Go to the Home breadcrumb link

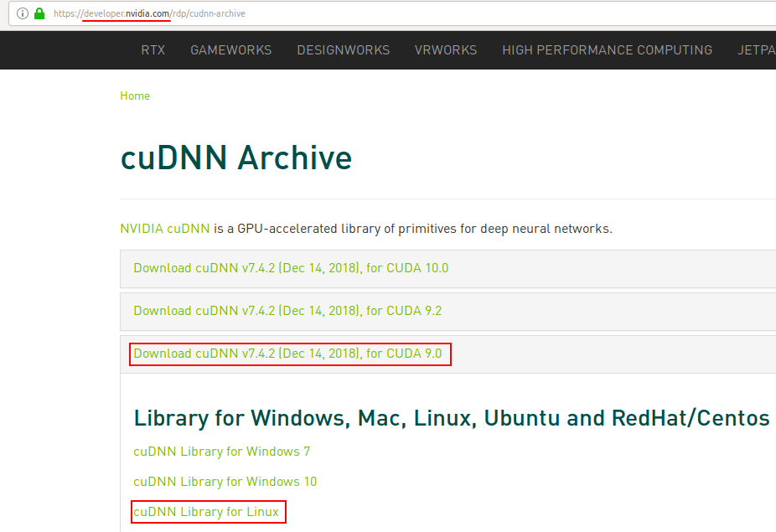click(x=135, y=96)
